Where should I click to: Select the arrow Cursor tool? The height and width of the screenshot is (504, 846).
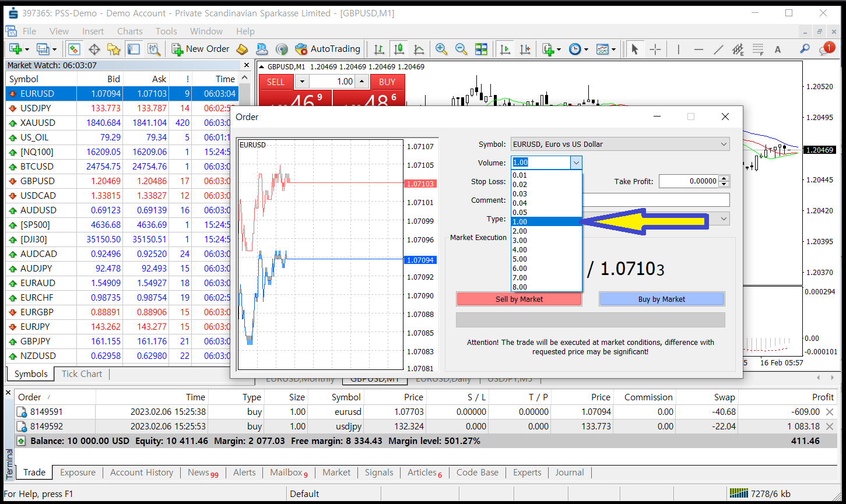point(635,50)
